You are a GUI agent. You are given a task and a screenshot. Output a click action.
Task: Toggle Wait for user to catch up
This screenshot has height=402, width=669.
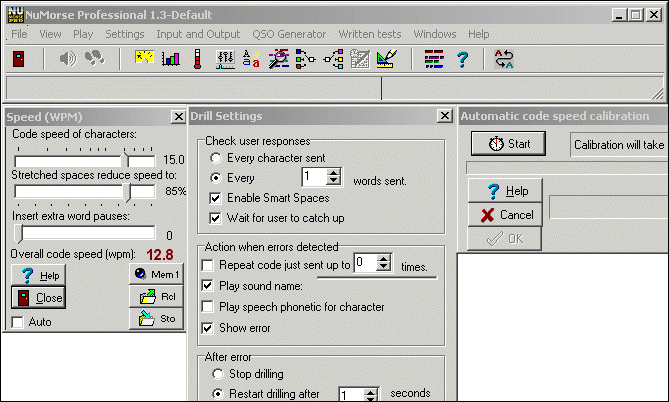point(215,218)
